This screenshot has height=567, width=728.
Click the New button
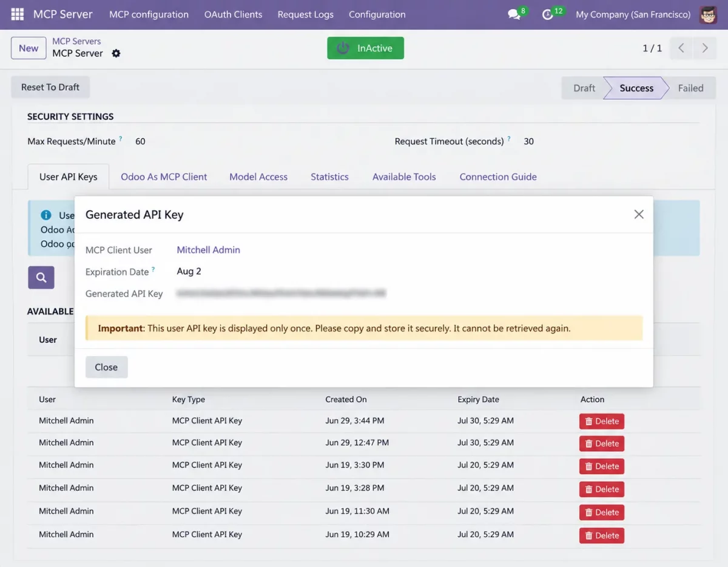click(x=29, y=48)
